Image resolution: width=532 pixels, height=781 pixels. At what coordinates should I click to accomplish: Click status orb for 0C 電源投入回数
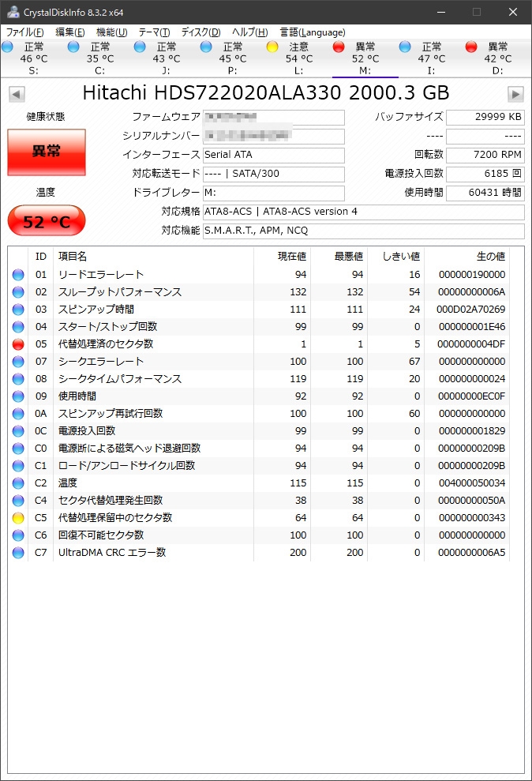coord(18,431)
